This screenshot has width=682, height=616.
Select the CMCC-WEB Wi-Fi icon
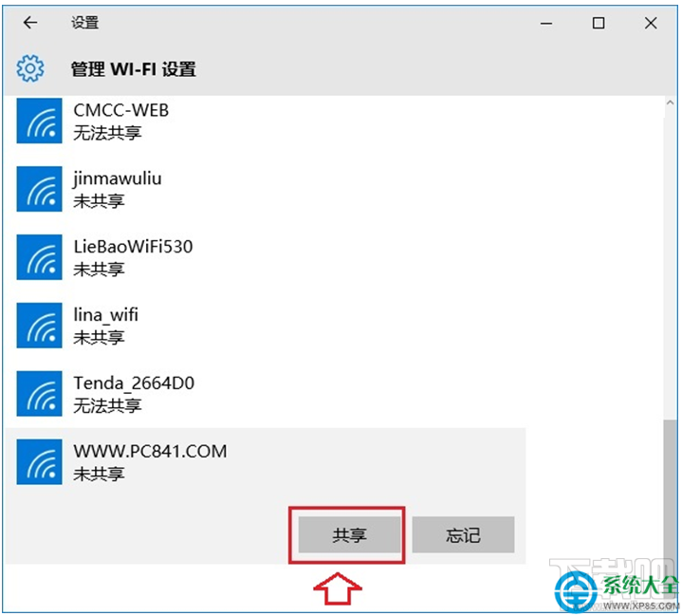(39, 121)
